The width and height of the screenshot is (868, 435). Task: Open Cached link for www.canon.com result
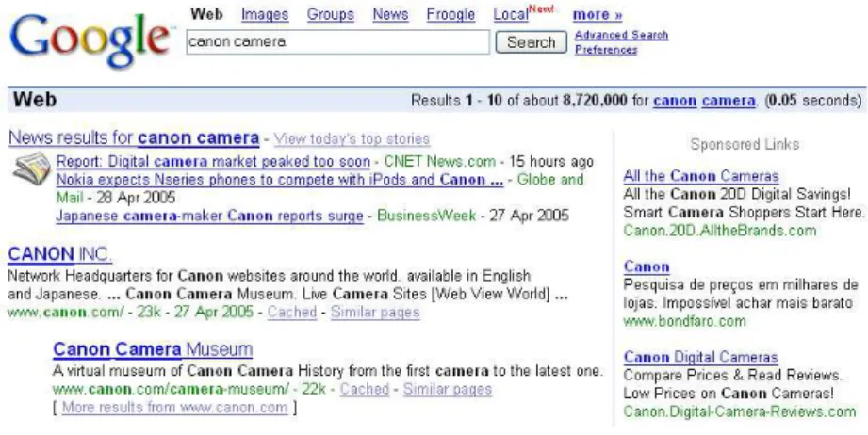click(292, 313)
